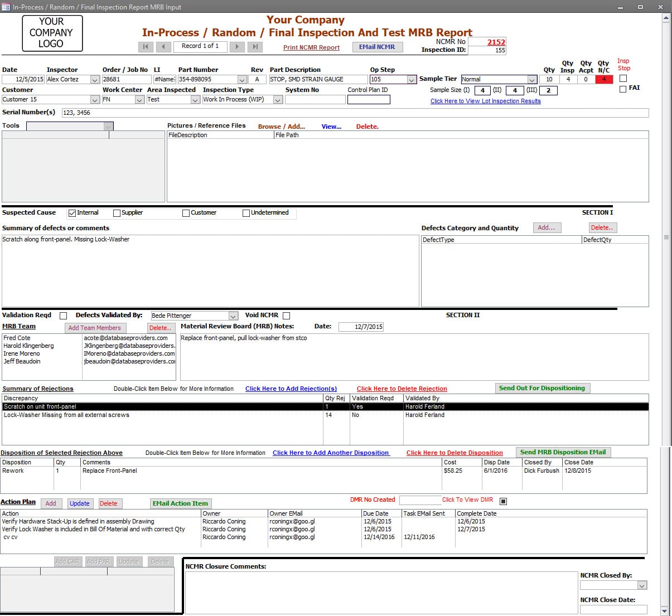Select Lock-Washer Missing rejection row
672x616 pixels.
(325, 415)
